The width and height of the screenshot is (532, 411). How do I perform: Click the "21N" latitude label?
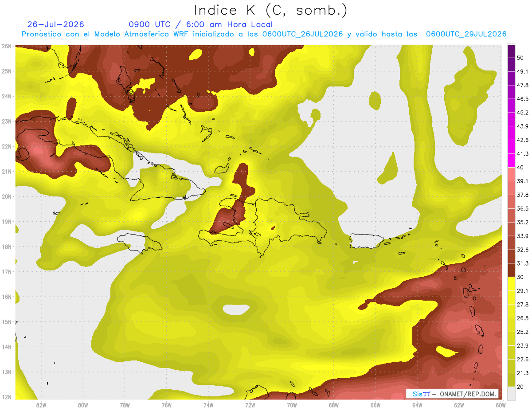pyautogui.click(x=7, y=171)
